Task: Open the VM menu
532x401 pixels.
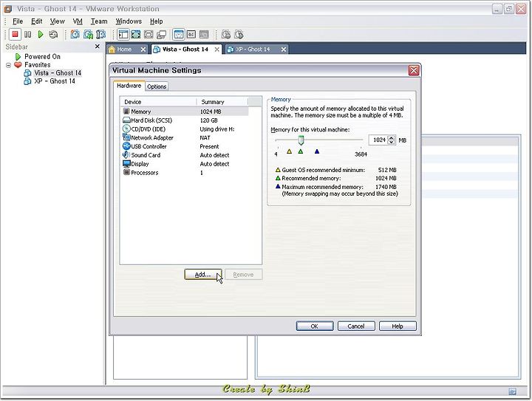Action: click(78, 21)
